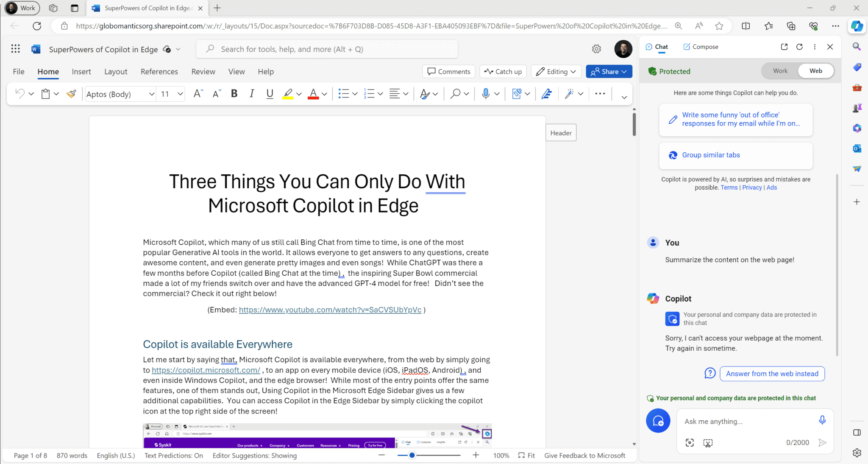Expand the Editing mode dropdown
868x464 pixels.
click(573, 71)
